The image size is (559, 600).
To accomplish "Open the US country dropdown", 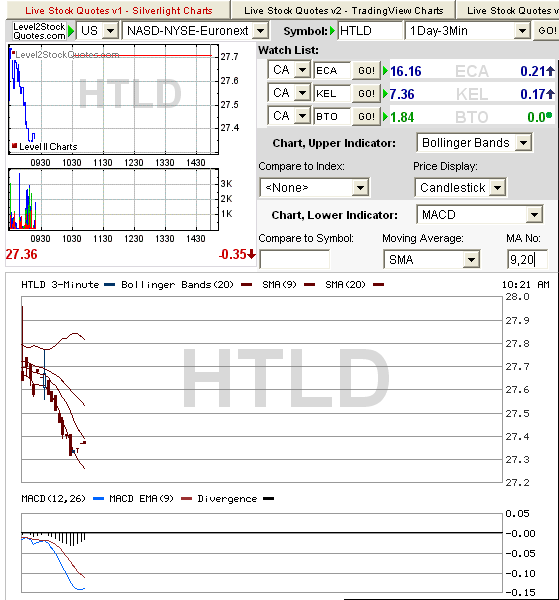I will coord(97,31).
